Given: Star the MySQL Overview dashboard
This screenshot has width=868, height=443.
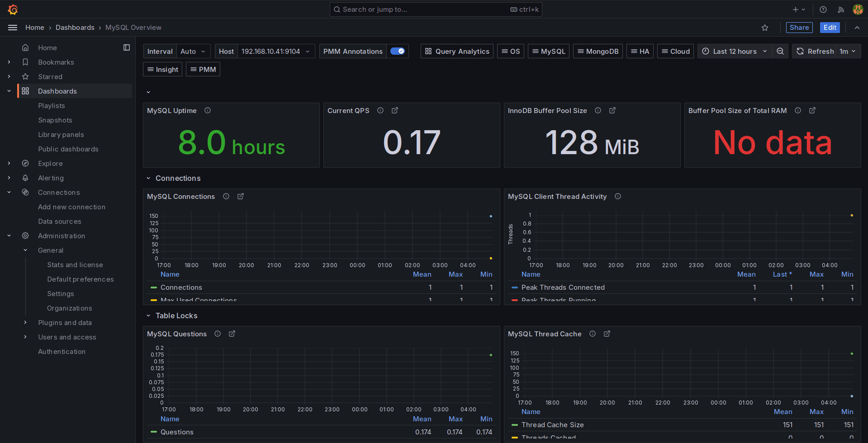Looking at the screenshot, I should (x=765, y=28).
